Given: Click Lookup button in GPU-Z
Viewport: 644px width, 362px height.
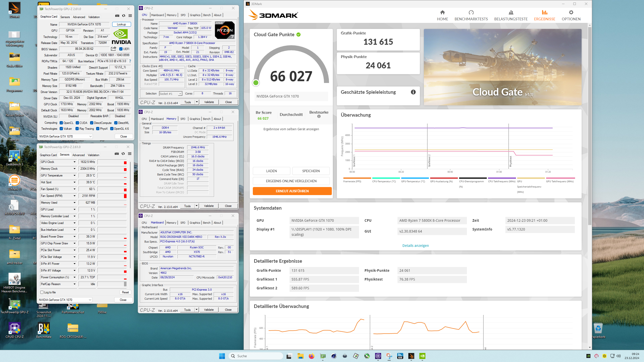Looking at the screenshot, I should point(122,24).
